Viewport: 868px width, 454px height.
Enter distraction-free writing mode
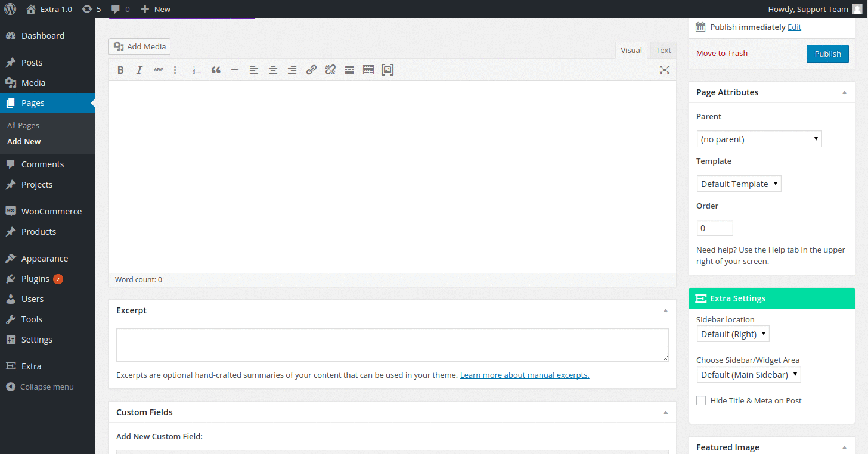click(664, 70)
